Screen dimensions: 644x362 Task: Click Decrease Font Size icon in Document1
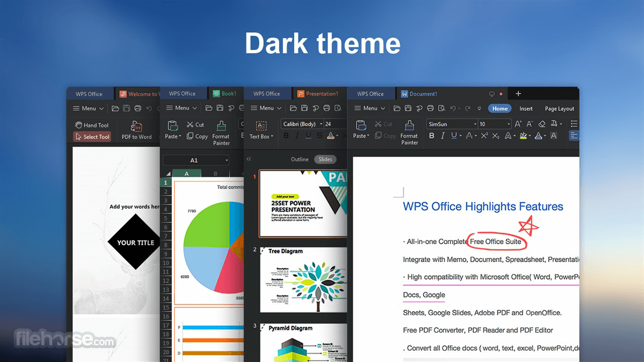point(530,124)
